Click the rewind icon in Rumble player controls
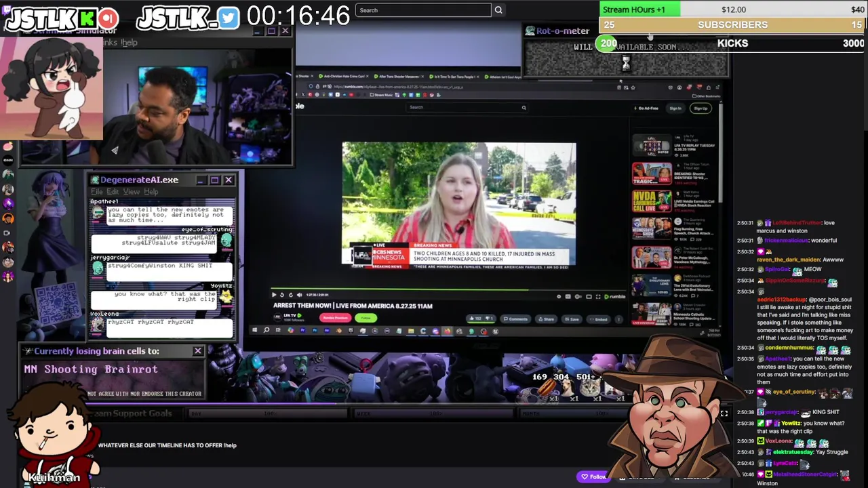 pos(282,295)
